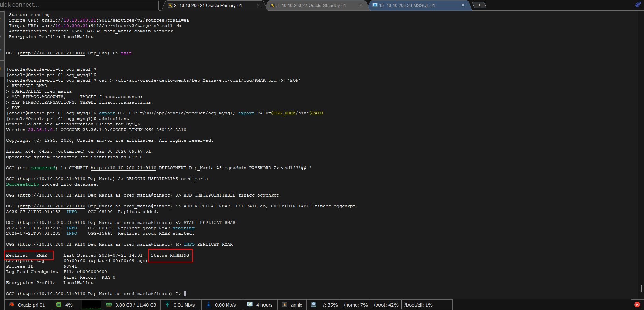Click the '/home: 7%' disk entry
The image size is (644, 310).
(x=356, y=305)
